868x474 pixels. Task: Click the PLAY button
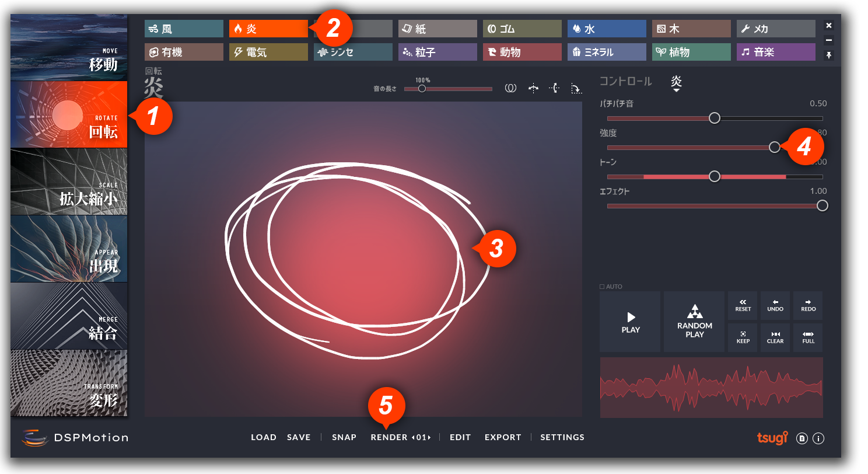(x=630, y=322)
